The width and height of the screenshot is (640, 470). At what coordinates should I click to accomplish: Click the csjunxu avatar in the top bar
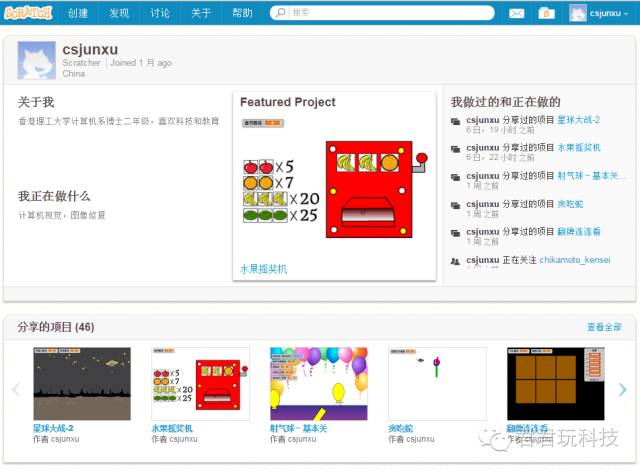(578, 13)
